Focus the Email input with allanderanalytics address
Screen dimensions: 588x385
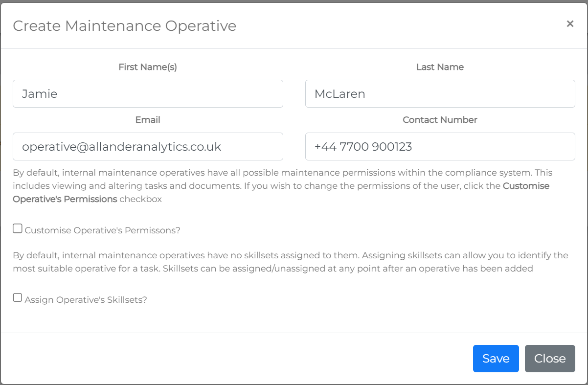147,146
